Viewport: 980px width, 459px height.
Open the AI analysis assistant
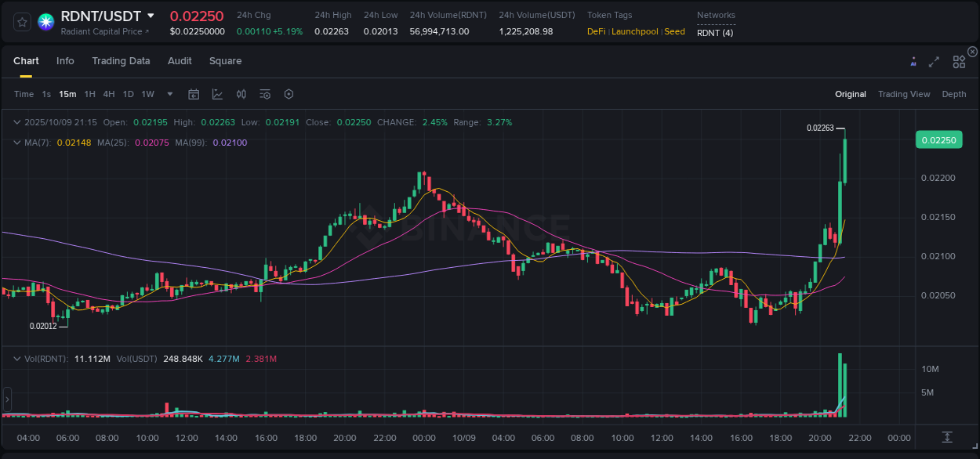click(x=913, y=60)
